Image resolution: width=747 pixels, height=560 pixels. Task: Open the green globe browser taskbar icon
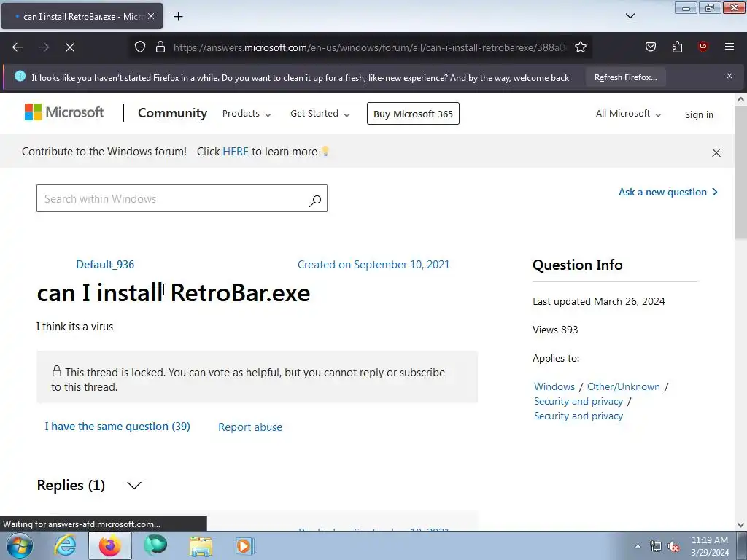(155, 545)
